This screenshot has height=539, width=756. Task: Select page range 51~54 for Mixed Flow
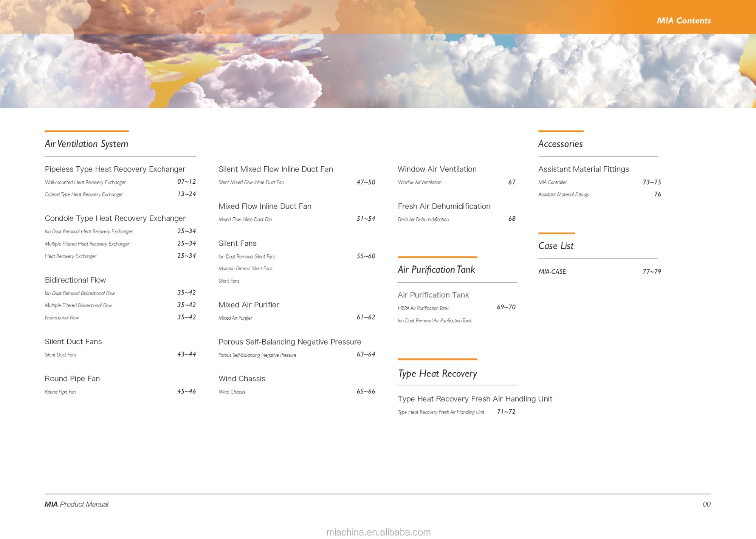[366, 219]
